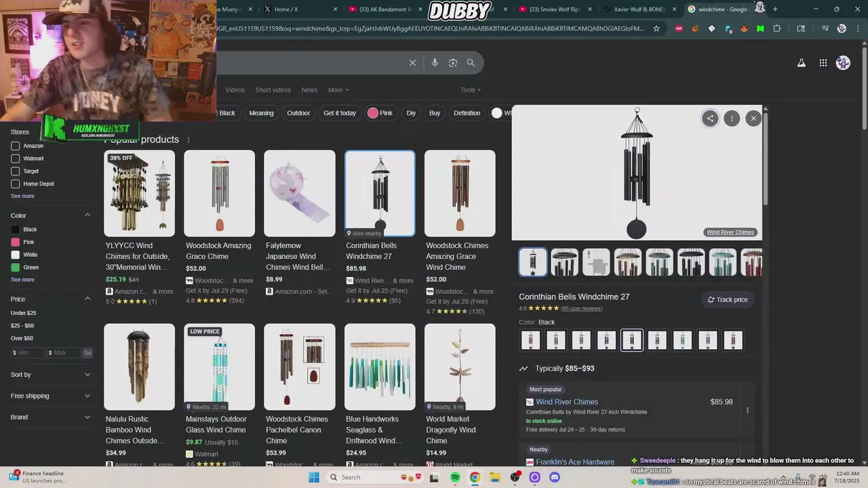Screen dimensions: 868x488
Task: Click the Track price button
Action: [728, 300]
